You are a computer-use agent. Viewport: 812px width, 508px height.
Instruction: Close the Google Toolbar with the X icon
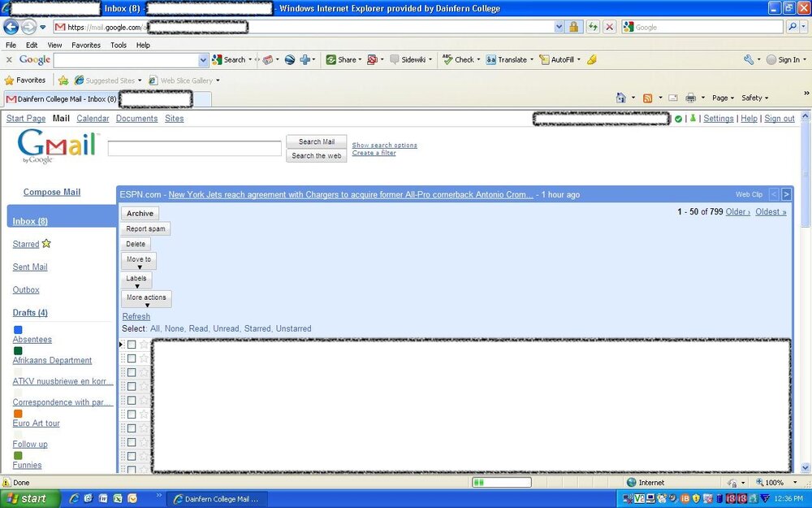tap(9, 59)
